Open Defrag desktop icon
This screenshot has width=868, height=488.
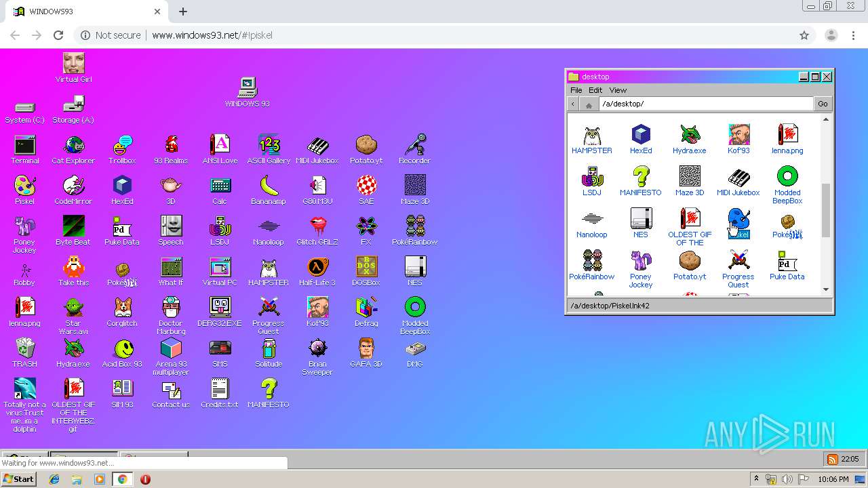pos(366,312)
